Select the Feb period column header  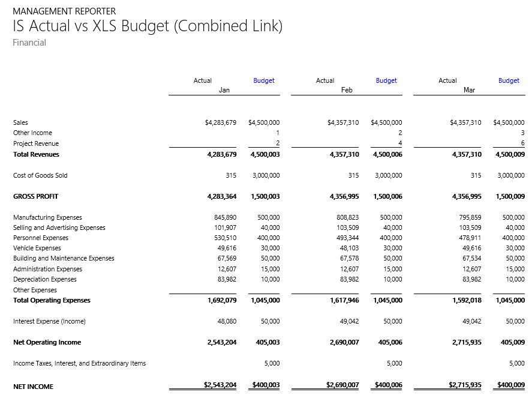tap(347, 90)
